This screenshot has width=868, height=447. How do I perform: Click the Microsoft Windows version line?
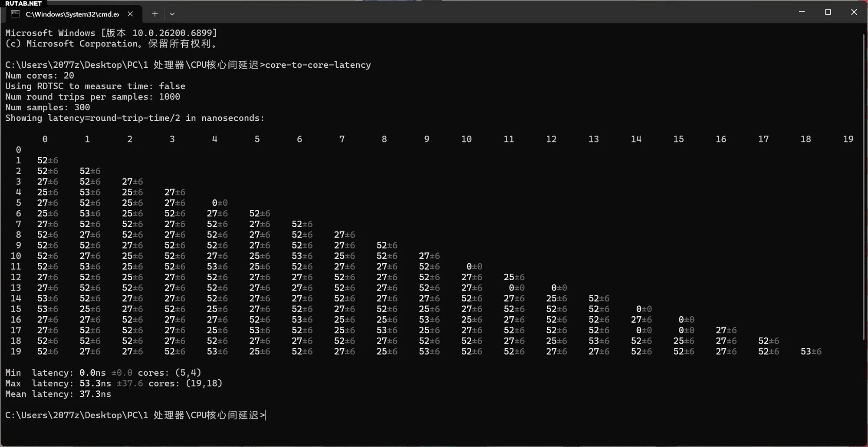pos(111,33)
